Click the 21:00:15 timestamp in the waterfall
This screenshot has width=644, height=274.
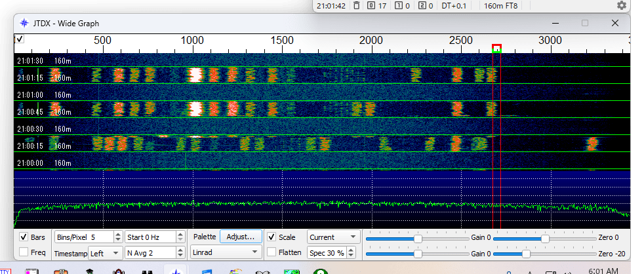[x=30, y=146]
